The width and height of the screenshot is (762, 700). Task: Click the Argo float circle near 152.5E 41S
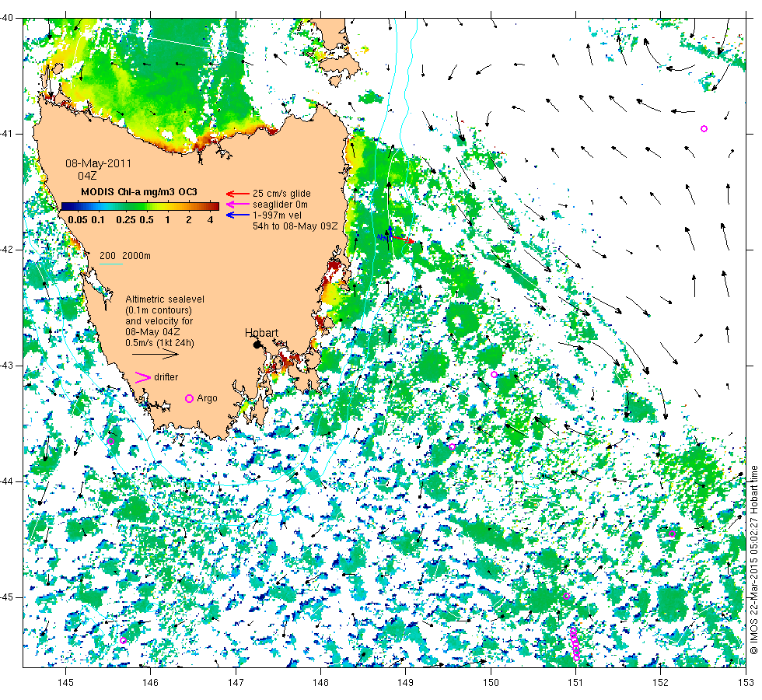704,129
